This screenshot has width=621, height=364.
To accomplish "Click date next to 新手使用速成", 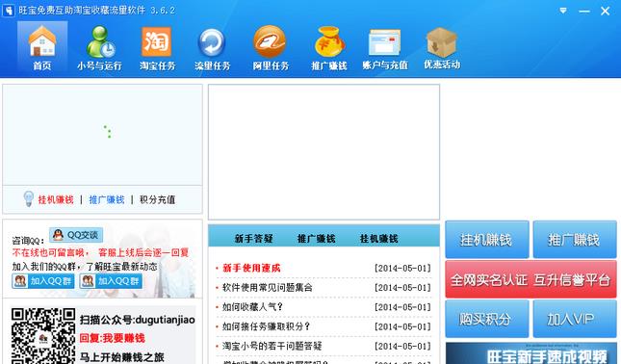I will (x=402, y=269).
